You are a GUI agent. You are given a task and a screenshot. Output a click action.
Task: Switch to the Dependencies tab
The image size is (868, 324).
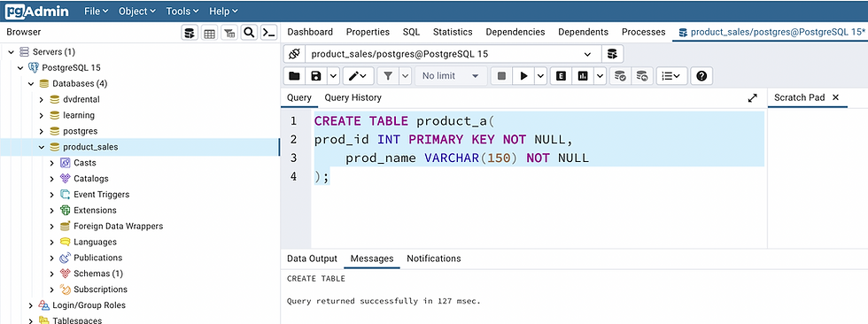coord(515,32)
